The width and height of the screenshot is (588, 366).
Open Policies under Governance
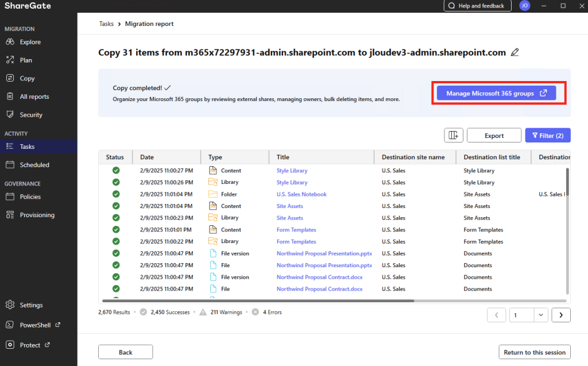(x=30, y=197)
